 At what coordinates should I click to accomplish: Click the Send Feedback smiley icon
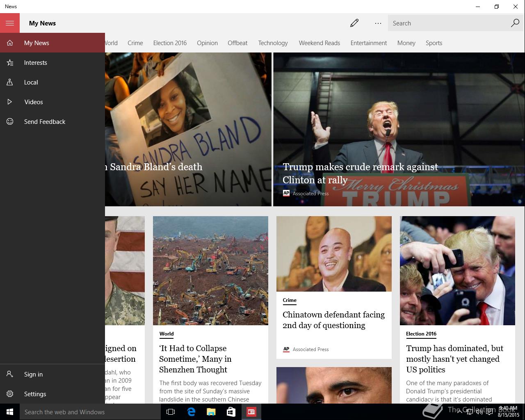(x=10, y=121)
